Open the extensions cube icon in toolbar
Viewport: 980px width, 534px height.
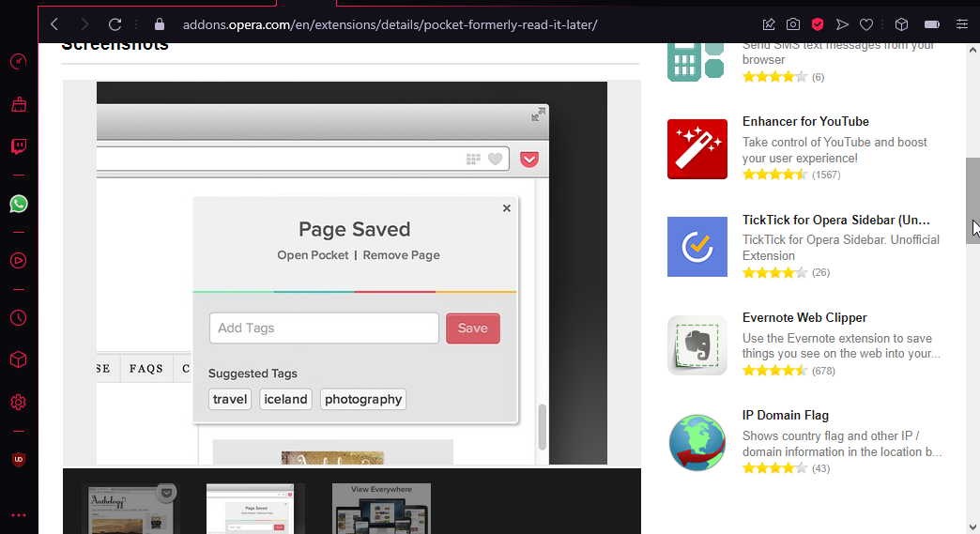pyautogui.click(x=901, y=24)
